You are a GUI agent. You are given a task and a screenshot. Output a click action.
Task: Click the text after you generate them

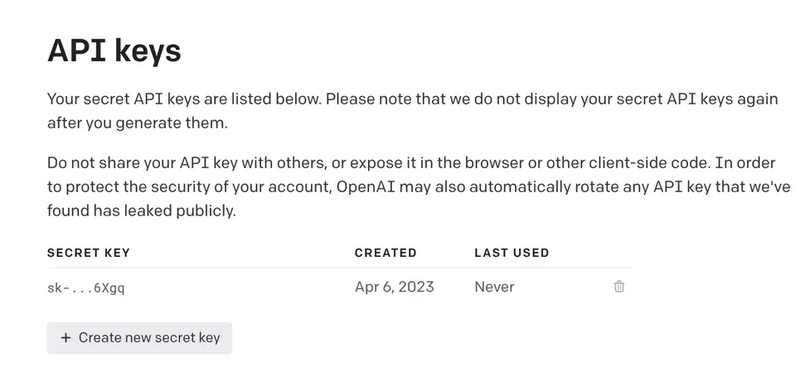(x=137, y=124)
